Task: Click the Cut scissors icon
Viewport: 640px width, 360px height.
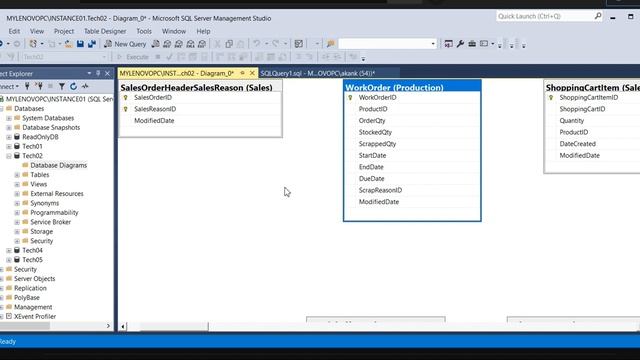Action: [218, 44]
